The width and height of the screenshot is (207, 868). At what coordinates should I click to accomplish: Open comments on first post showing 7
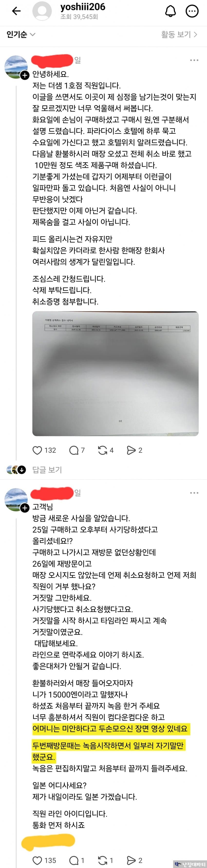74,450
